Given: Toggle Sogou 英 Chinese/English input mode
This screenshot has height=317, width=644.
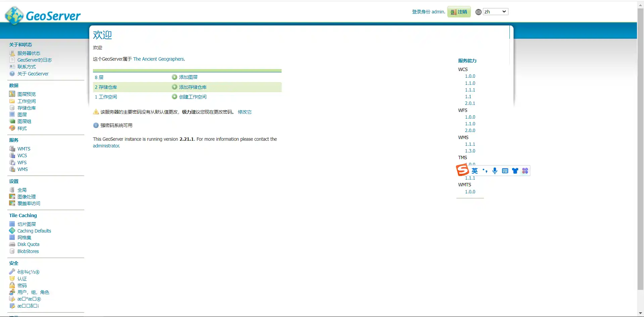Looking at the screenshot, I should [475, 171].
